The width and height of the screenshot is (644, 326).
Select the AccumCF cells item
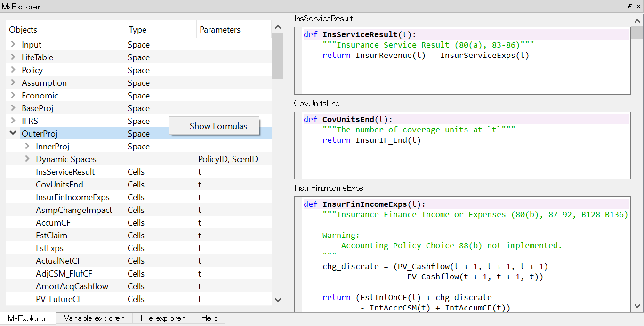(52, 222)
